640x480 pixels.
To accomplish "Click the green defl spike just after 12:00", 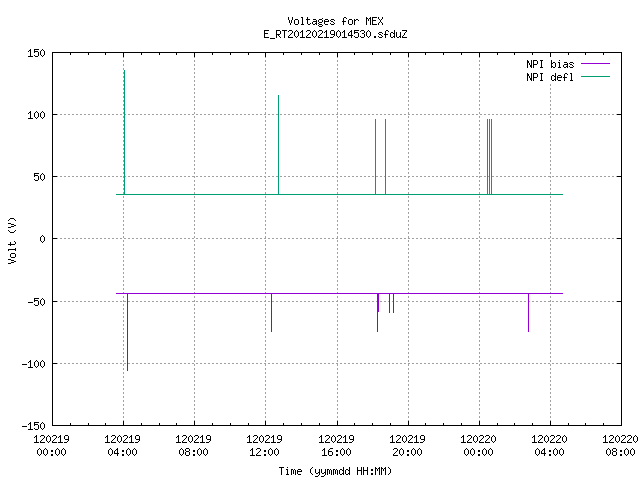I will click(x=278, y=144).
